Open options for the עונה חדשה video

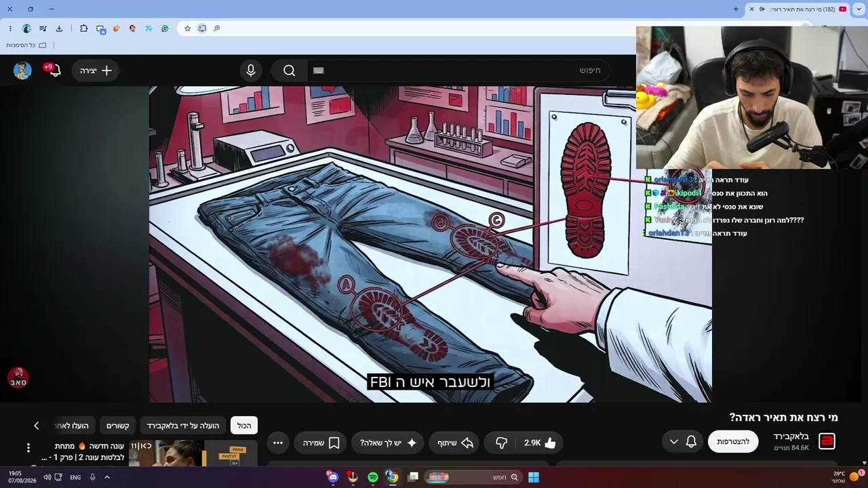[x=28, y=447]
